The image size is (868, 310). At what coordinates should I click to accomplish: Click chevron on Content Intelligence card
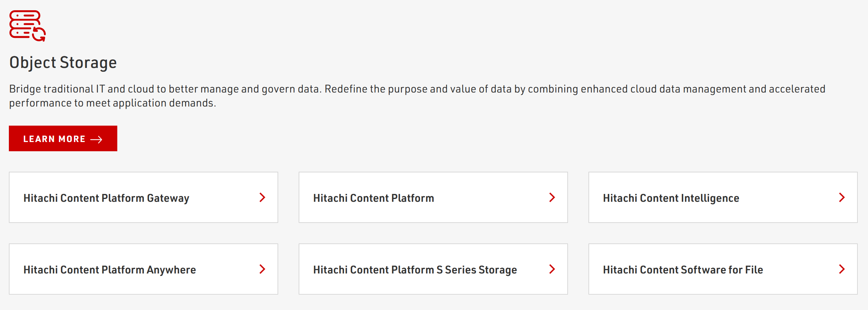click(x=842, y=197)
